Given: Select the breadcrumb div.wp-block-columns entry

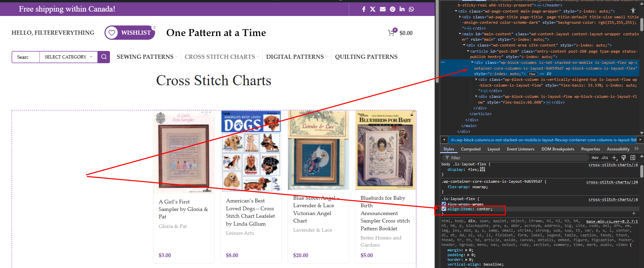Looking at the screenshot, I should click(543, 140).
